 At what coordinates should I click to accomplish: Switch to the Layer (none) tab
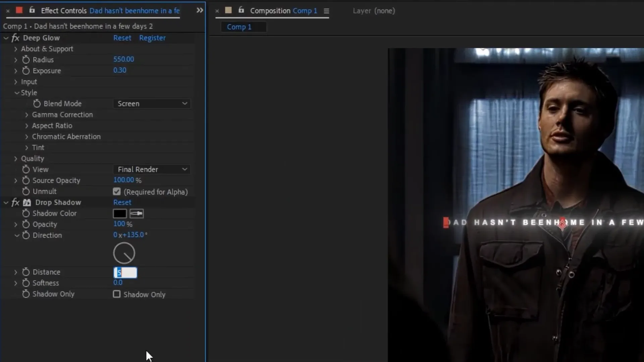(374, 11)
